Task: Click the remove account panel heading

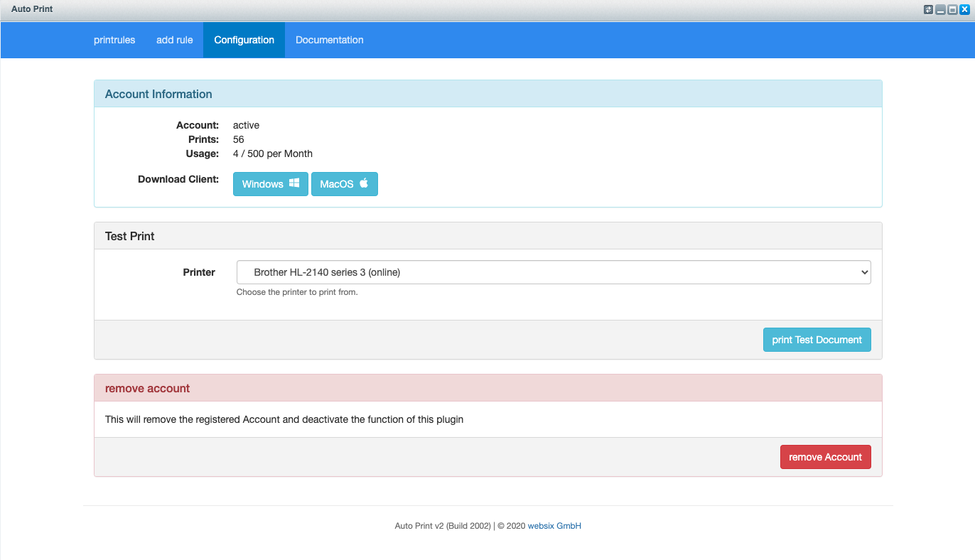Action: (148, 388)
